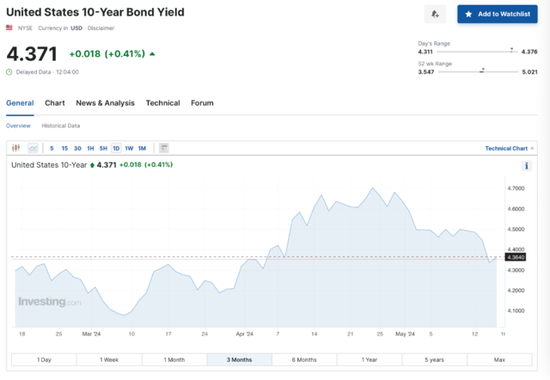The width and height of the screenshot is (550, 380).
Task: Open the Historical Data sub-tab
Action: tap(61, 126)
